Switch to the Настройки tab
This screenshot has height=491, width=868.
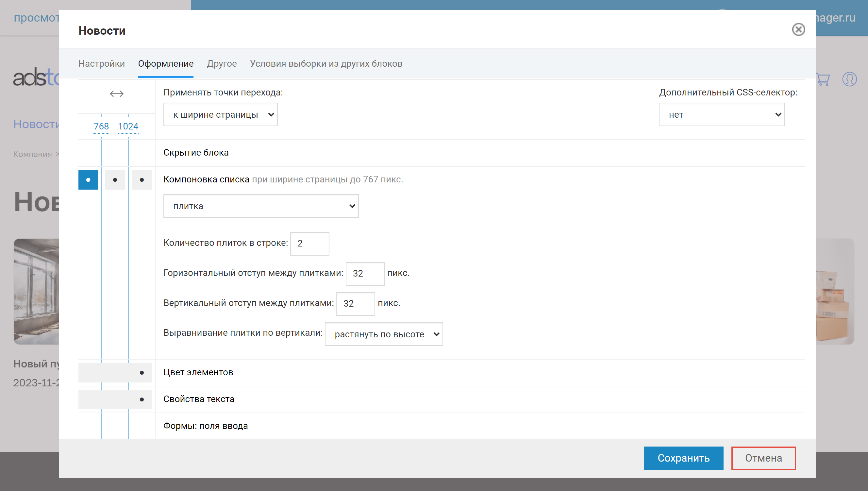point(101,63)
